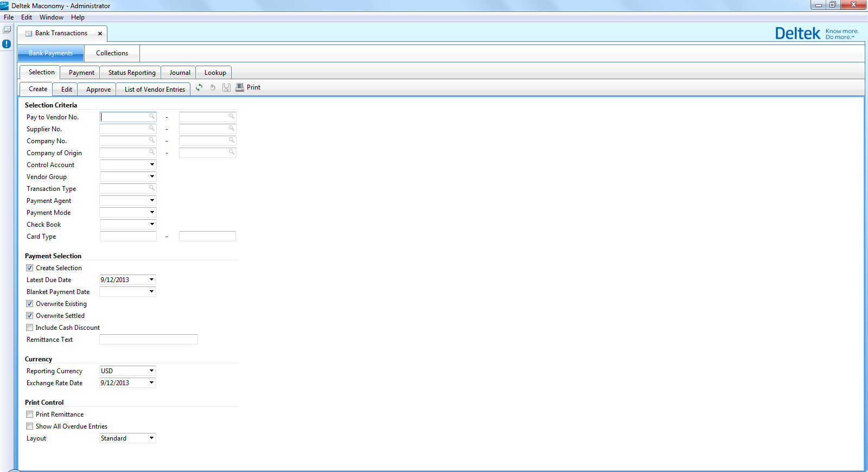This screenshot has width=868, height=472.
Task: Open the Help menu
Action: pyautogui.click(x=78, y=17)
